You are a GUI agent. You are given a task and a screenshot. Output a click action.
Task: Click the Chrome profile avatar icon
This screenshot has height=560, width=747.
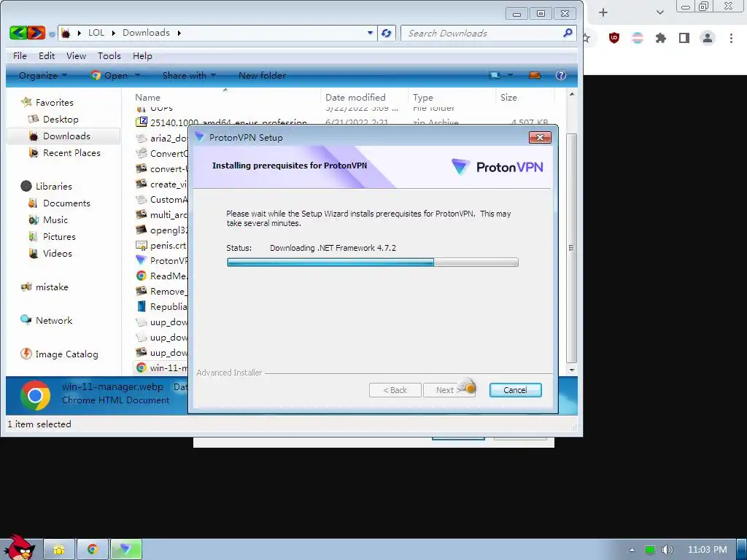[708, 38]
